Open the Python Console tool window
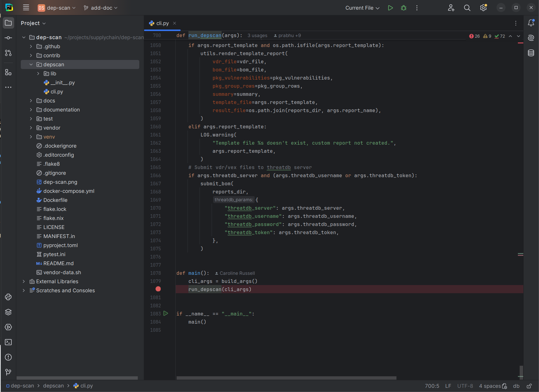 click(x=8, y=297)
